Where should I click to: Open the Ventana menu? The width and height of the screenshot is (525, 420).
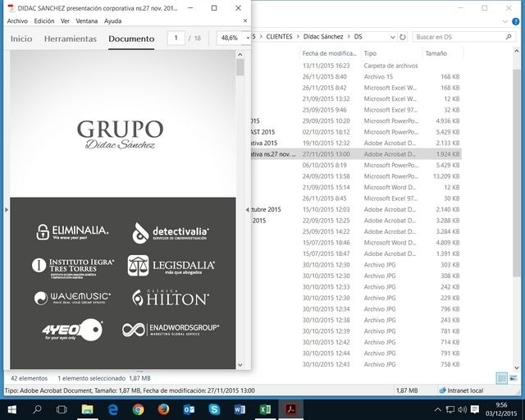tap(86, 21)
